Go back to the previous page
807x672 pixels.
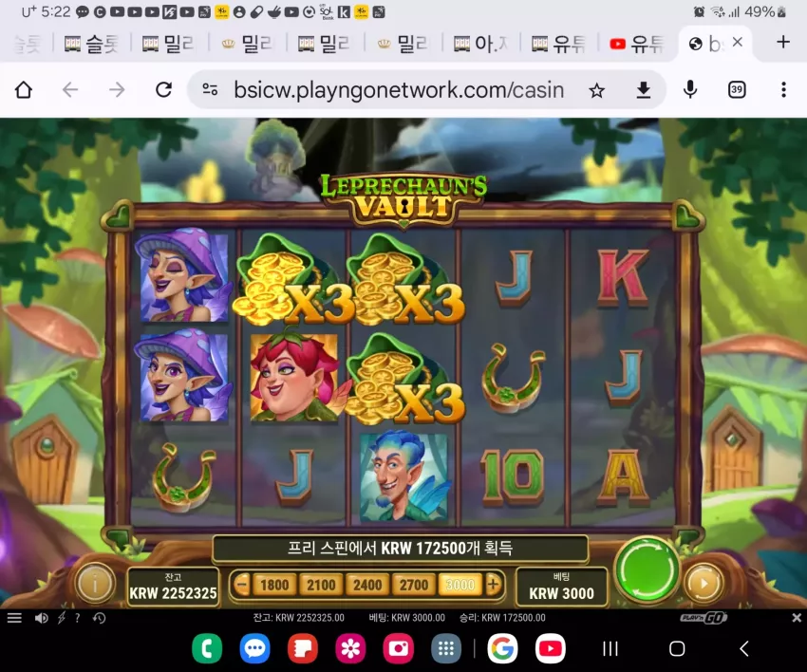click(x=70, y=90)
